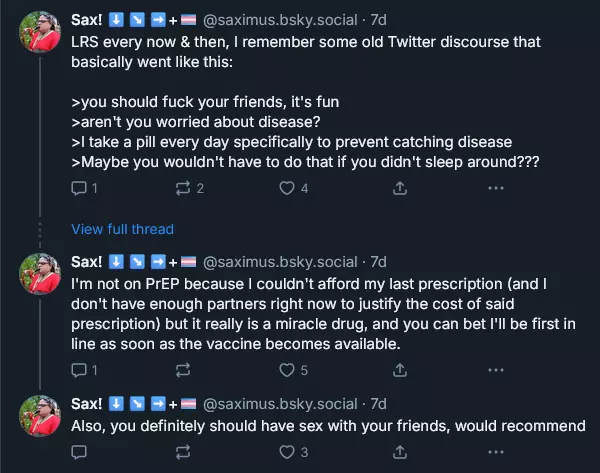Open more options on the PrEP post
The image size is (600, 473).
(x=496, y=370)
